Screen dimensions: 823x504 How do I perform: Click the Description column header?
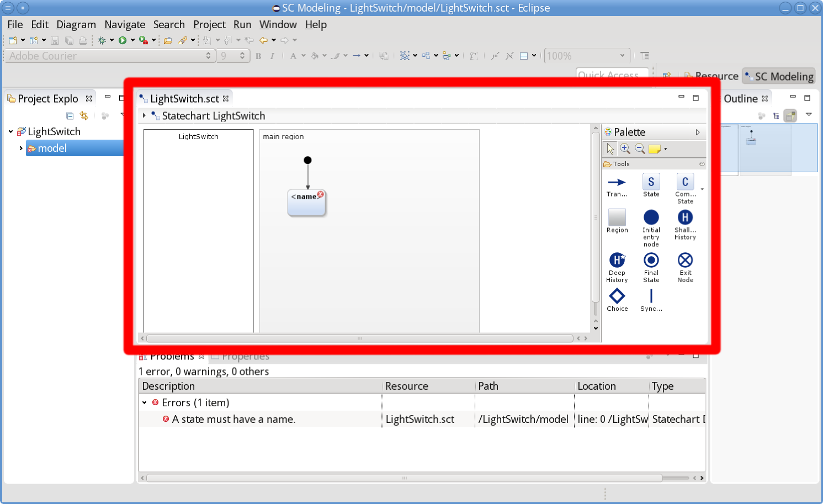click(x=260, y=386)
